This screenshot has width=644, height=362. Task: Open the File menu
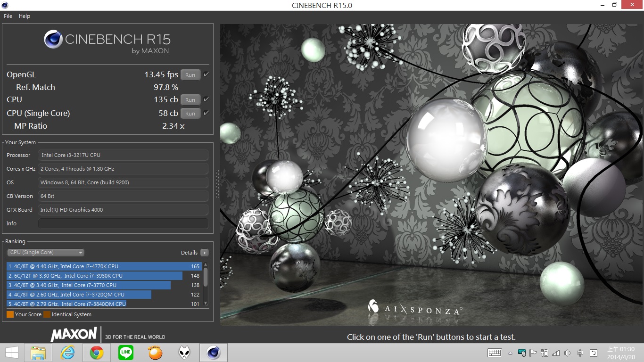(x=8, y=16)
